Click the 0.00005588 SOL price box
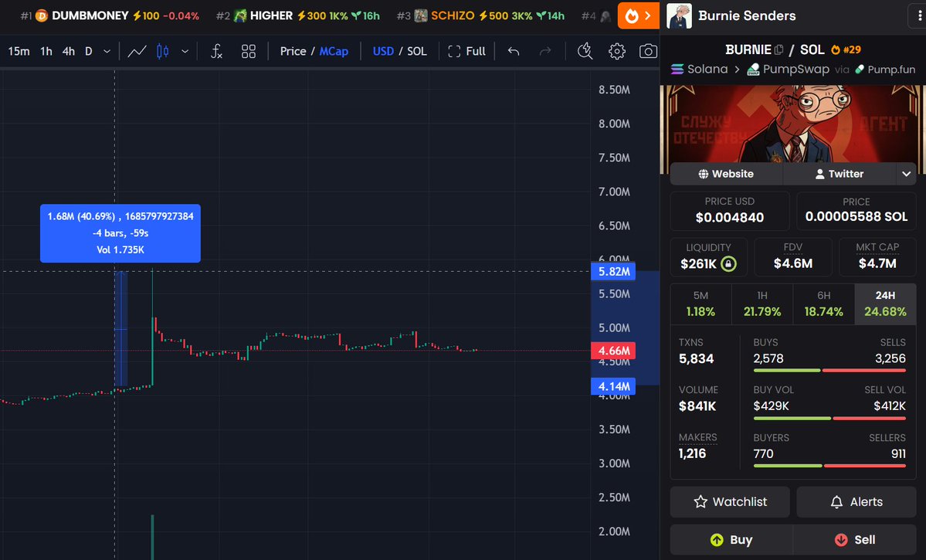 click(x=856, y=211)
